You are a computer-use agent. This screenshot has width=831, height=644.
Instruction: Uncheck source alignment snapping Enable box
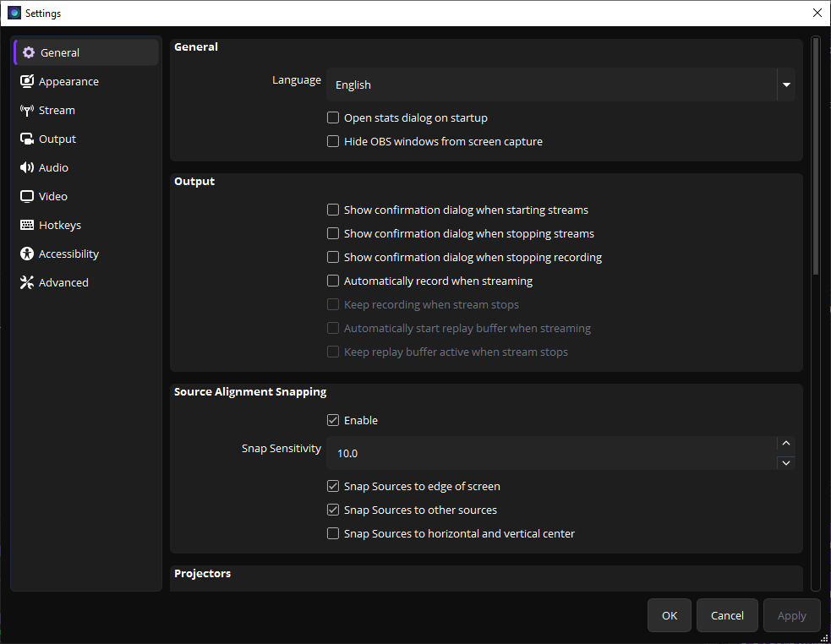coord(333,420)
